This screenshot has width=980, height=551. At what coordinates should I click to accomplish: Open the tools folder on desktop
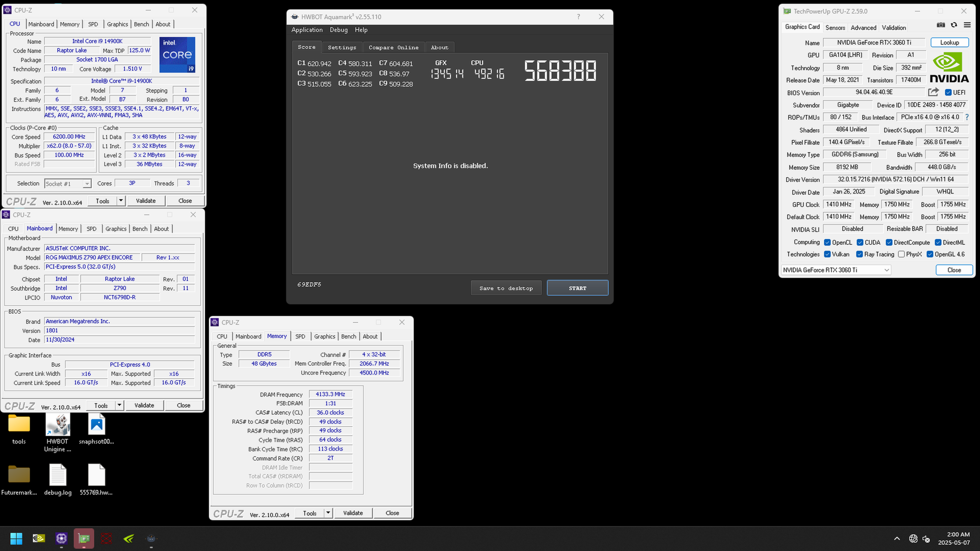coord(19,430)
